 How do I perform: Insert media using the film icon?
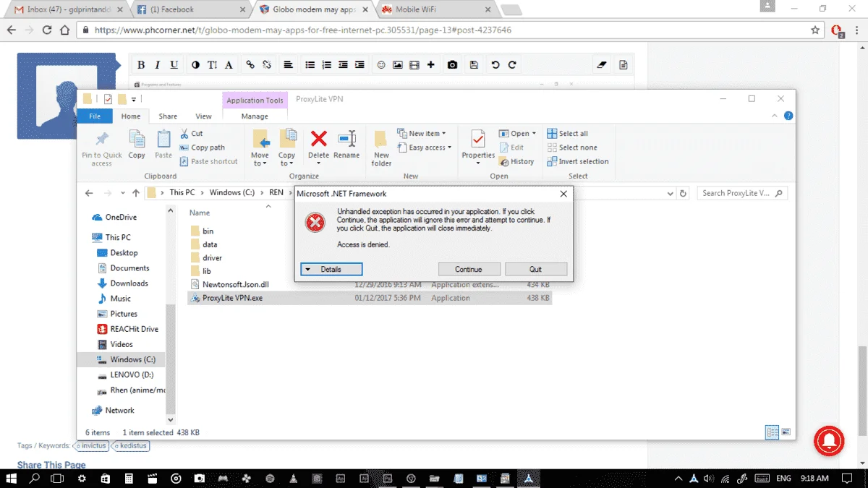pos(414,64)
